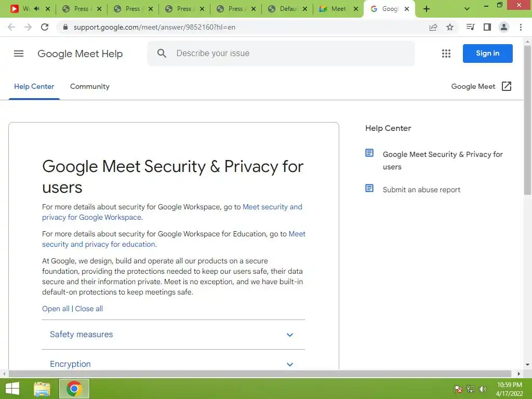532x399 pixels.
Task: Open Chrome three-dot menu
Action: (521, 27)
